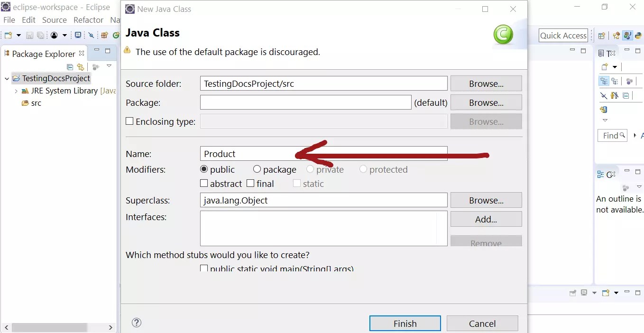This screenshot has width=644, height=333.
Task: Click the user account sign-in icon
Action: pyautogui.click(x=54, y=35)
